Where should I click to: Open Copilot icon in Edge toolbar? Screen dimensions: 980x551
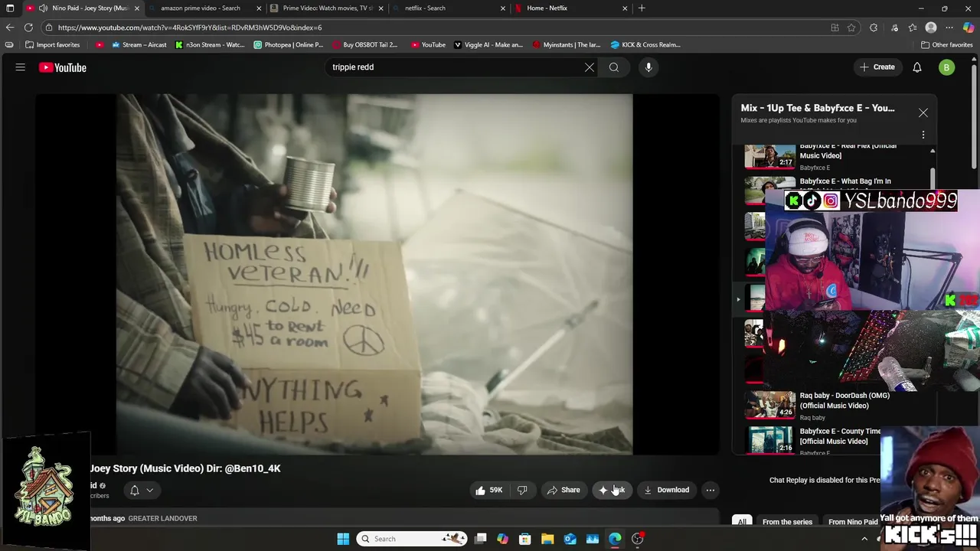click(x=969, y=28)
